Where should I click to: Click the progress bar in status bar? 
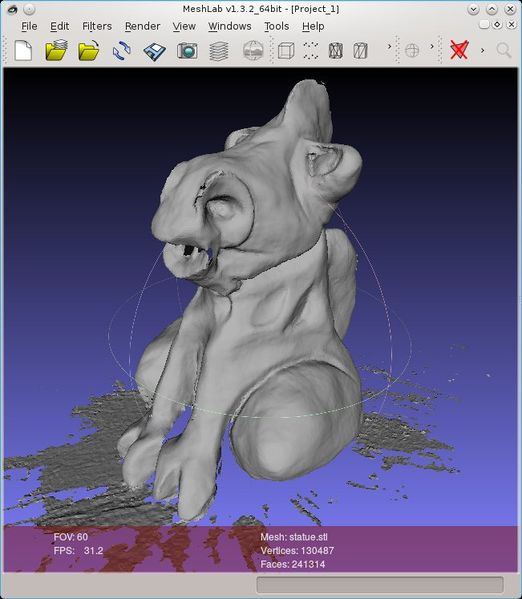pos(380,585)
